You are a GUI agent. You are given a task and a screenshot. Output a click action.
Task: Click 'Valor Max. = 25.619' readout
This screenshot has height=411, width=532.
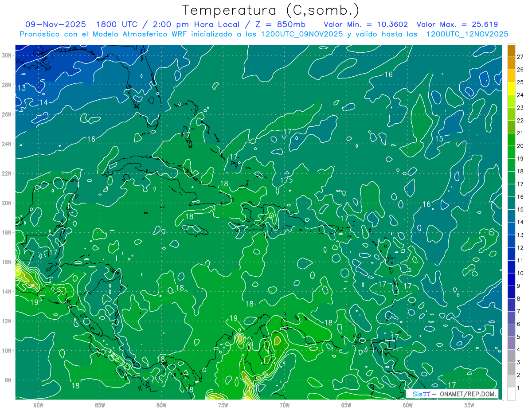pos(458,24)
